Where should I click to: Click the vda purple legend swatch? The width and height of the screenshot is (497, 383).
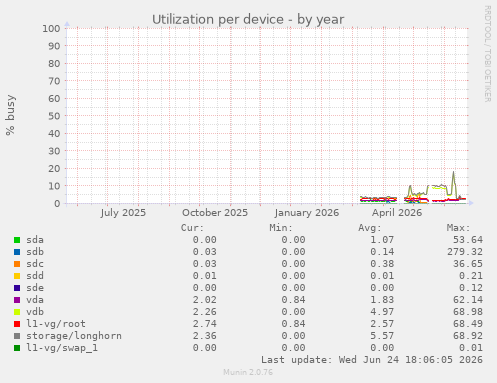pyautogui.click(x=17, y=300)
